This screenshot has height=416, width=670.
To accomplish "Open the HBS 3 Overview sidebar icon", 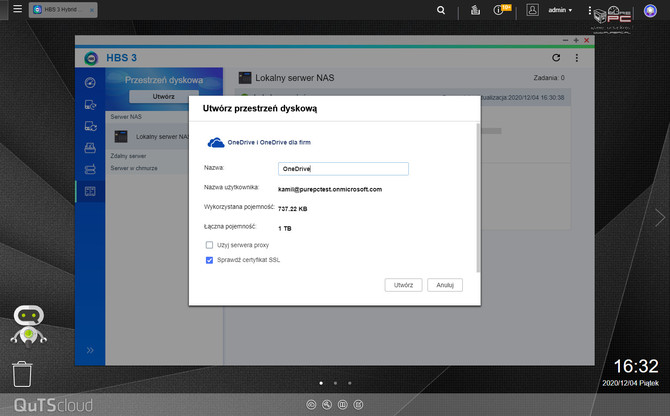I will pos(90,82).
